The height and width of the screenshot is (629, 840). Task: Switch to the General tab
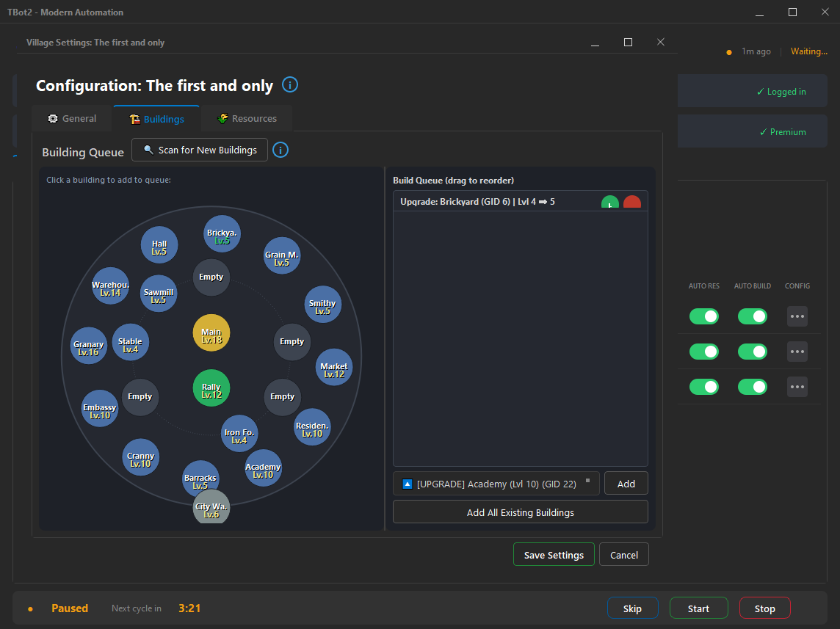click(72, 119)
